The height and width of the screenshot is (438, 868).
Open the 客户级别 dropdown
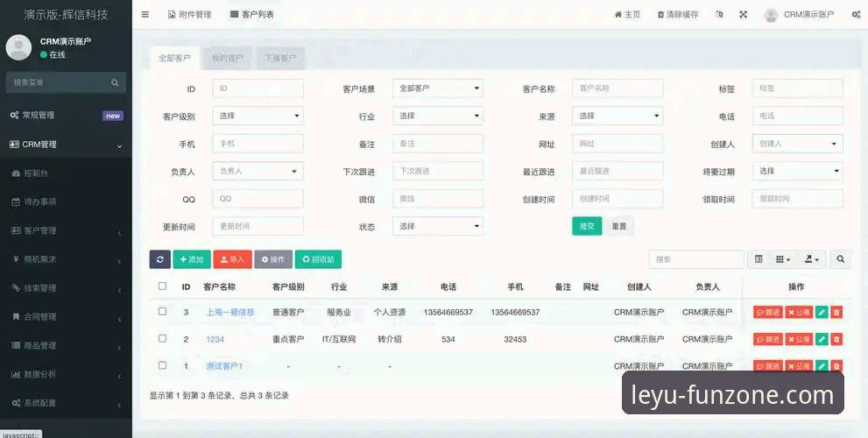[x=258, y=117]
